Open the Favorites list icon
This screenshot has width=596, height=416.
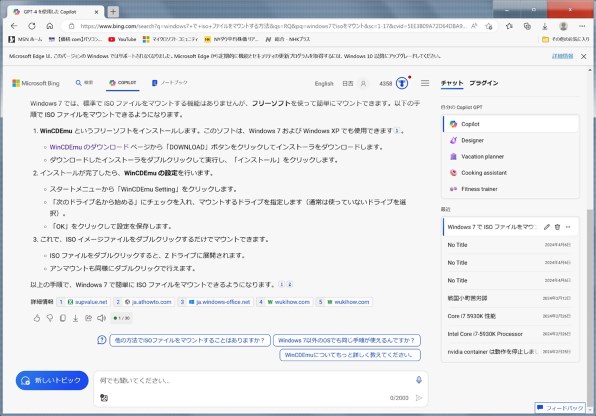click(509, 26)
